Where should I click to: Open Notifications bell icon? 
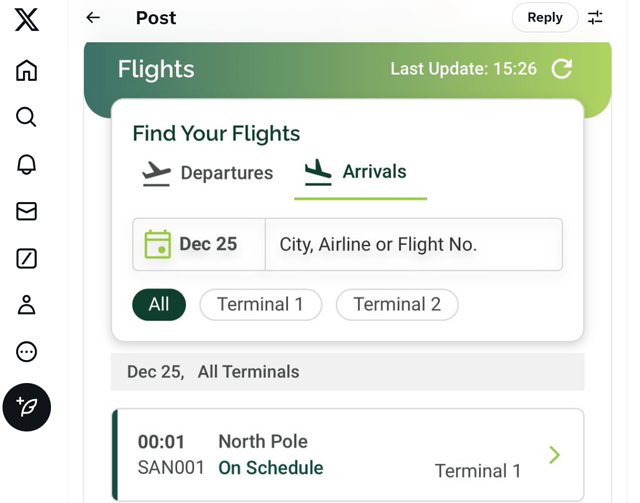pyautogui.click(x=27, y=164)
